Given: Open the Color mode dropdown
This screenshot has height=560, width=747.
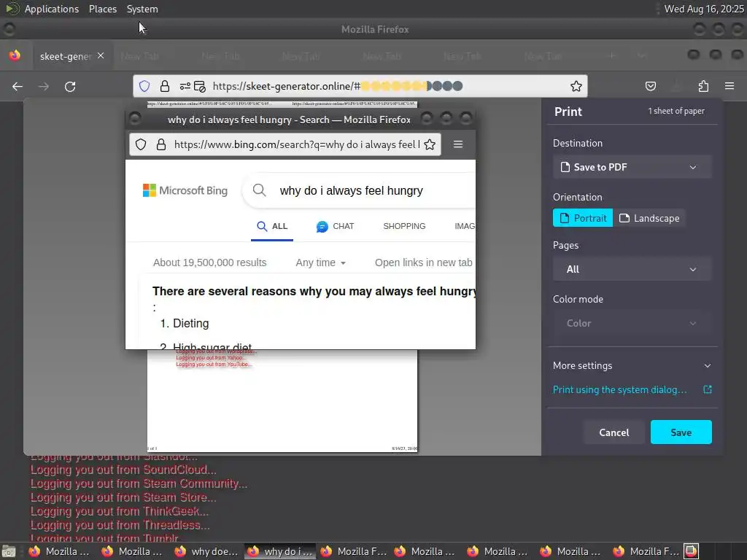Looking at the screenshot, I should tap(632, 323).
